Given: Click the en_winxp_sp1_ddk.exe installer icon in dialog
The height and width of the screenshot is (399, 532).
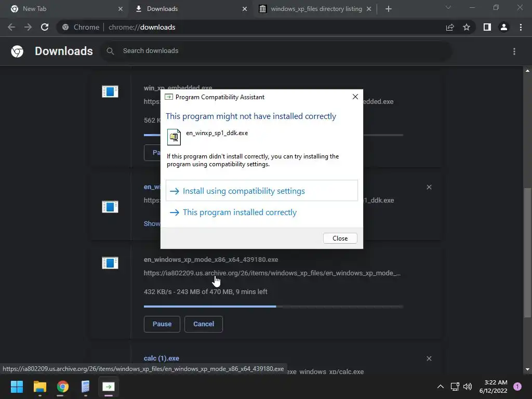Looking at the screenshot, I should [174, 137].
